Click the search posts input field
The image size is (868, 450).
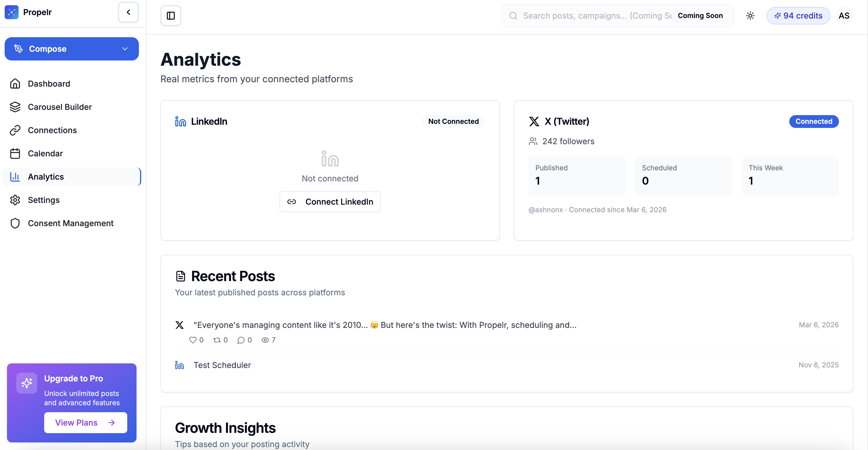click(x=593, y=16)
